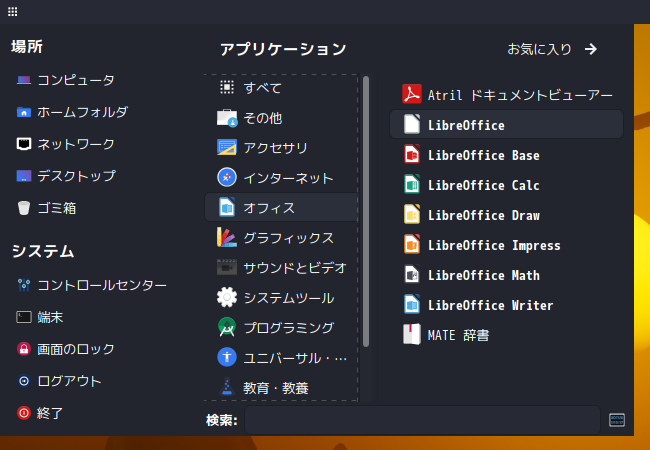This screenshot has width=650, height=450.
Task: Open ホームフォルダ home folder icon
Action: click(x=24, y=112)
